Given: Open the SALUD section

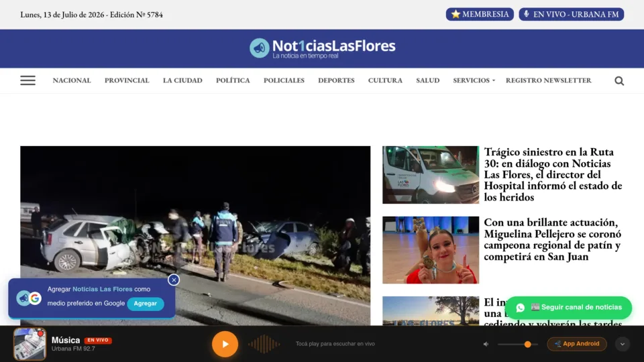Looking at the screenshot, I should (428, 80).
